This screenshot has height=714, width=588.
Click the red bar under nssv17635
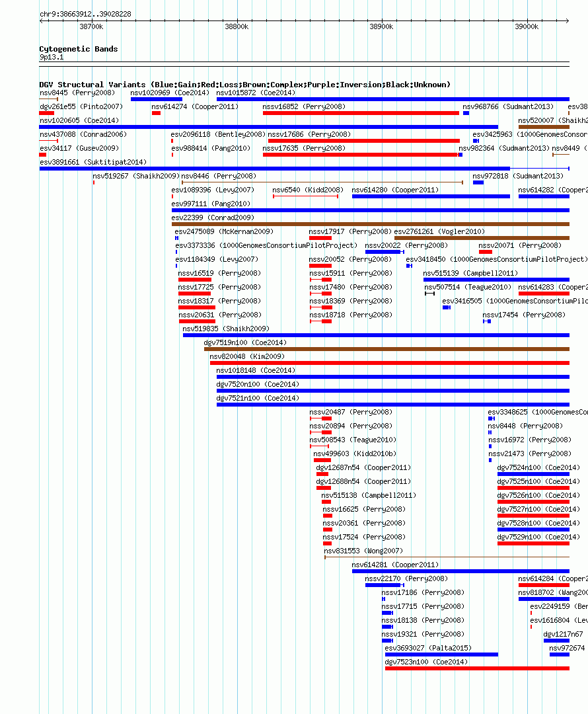(361, 155)
